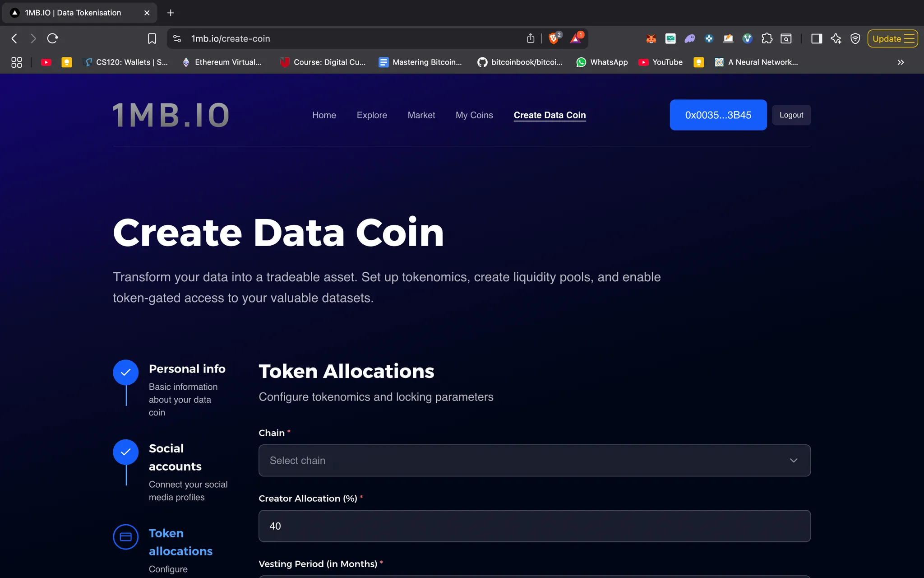
Task: Click the Social accounts completed checkmark
Action: pos(125,452)
